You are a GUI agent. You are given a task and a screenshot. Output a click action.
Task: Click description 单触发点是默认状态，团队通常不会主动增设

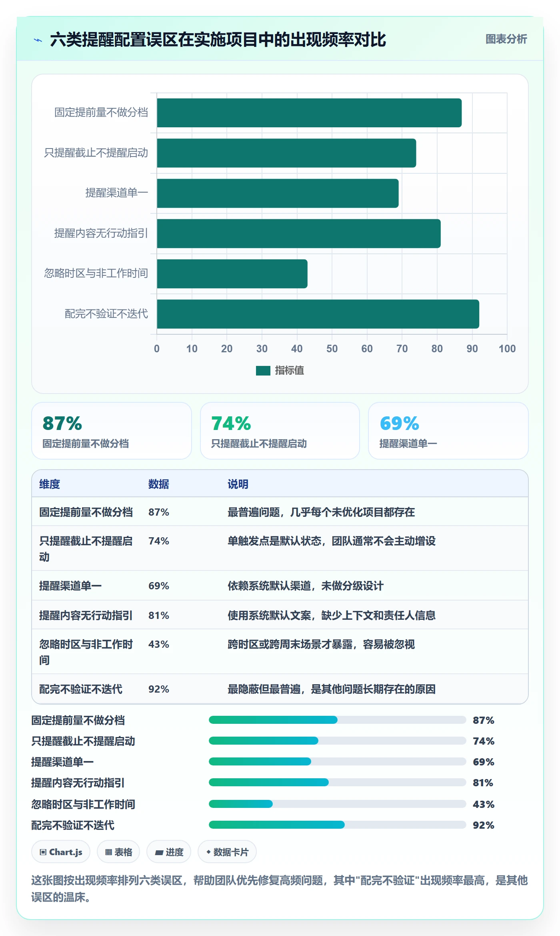(332, 541)
